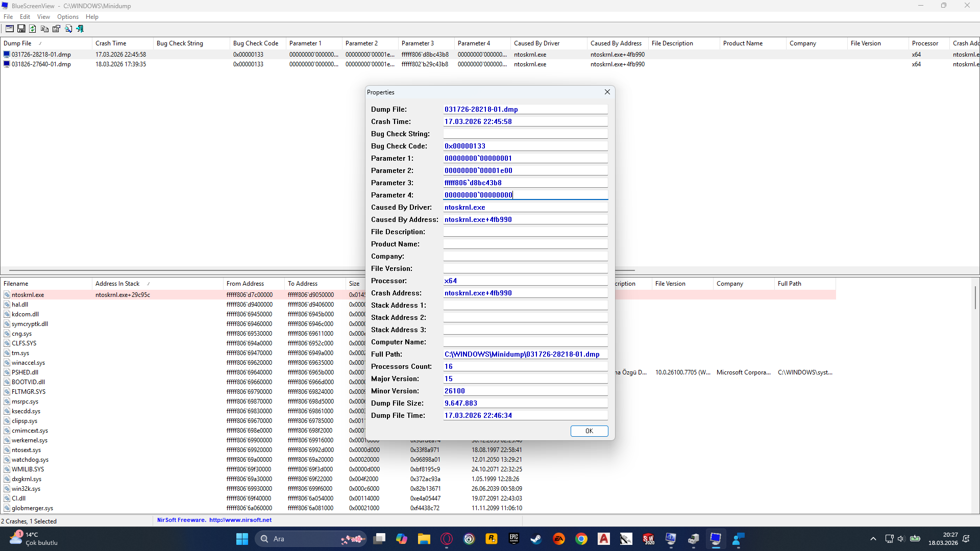Sort drivers by From Address column header
The height and width of the screenshot is (551, 980).
pos(254,284)
